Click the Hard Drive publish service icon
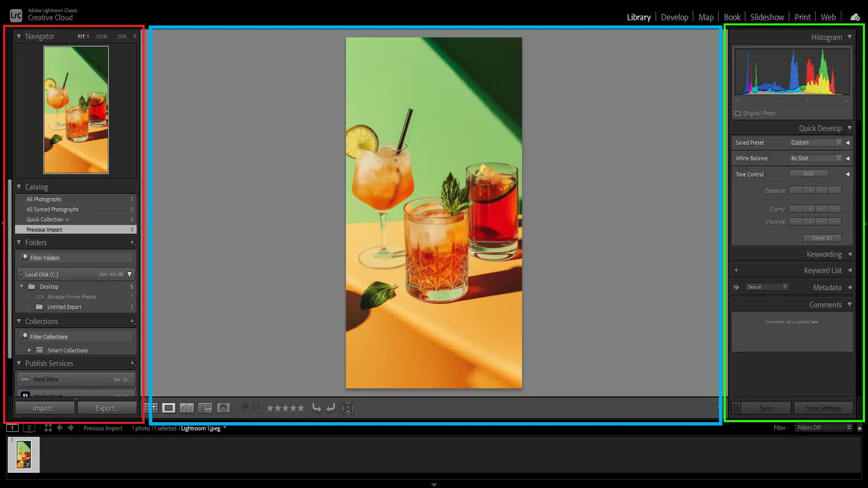 pos(25,380)
